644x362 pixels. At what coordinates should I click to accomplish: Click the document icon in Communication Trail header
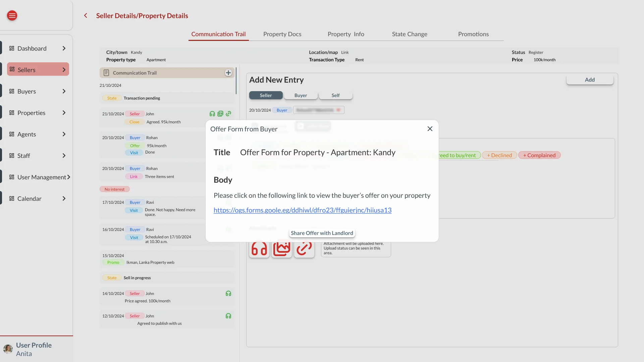click(106, 73)
